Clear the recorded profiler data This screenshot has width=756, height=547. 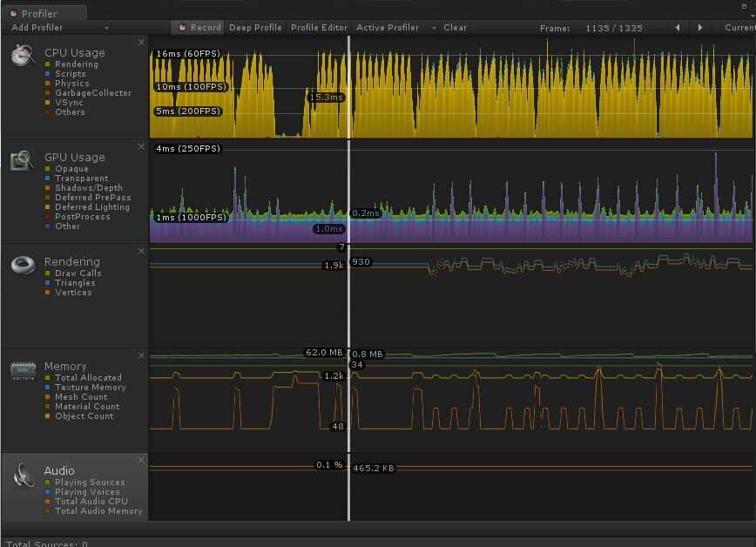click(x=455, y=28)
